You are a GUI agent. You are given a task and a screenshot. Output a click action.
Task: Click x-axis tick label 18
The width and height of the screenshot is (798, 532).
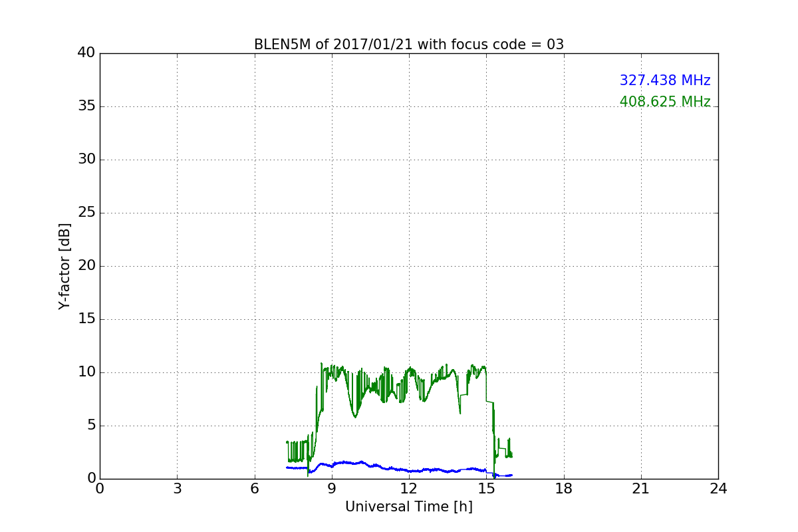(564, 489)
